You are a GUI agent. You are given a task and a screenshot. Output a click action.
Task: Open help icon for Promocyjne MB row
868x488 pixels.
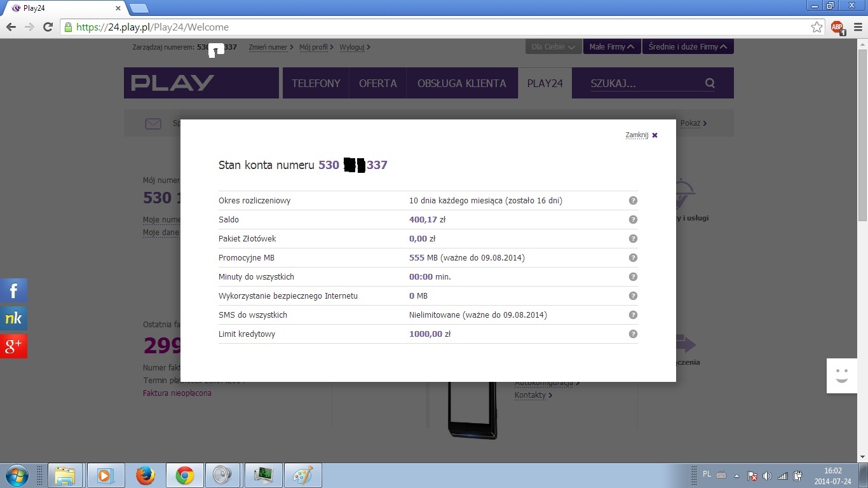click(633, 257)
